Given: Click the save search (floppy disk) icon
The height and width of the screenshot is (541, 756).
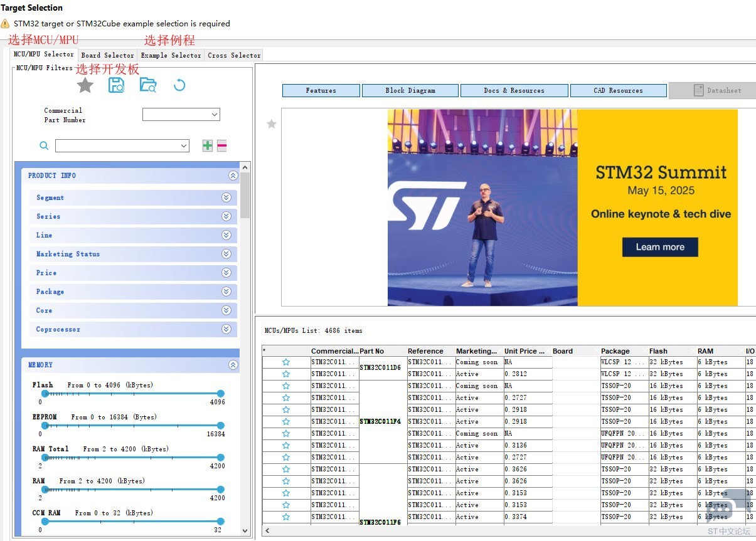Looking at the screenshot, I should (x=116, y=85).
